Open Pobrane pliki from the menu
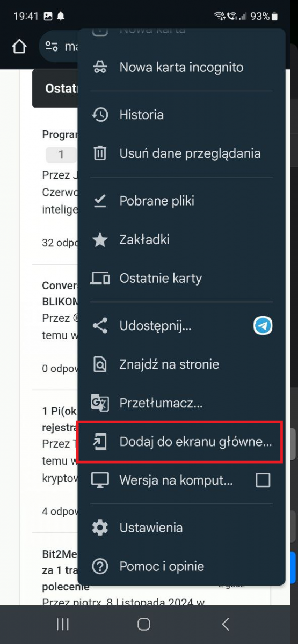 click(181, 201)
